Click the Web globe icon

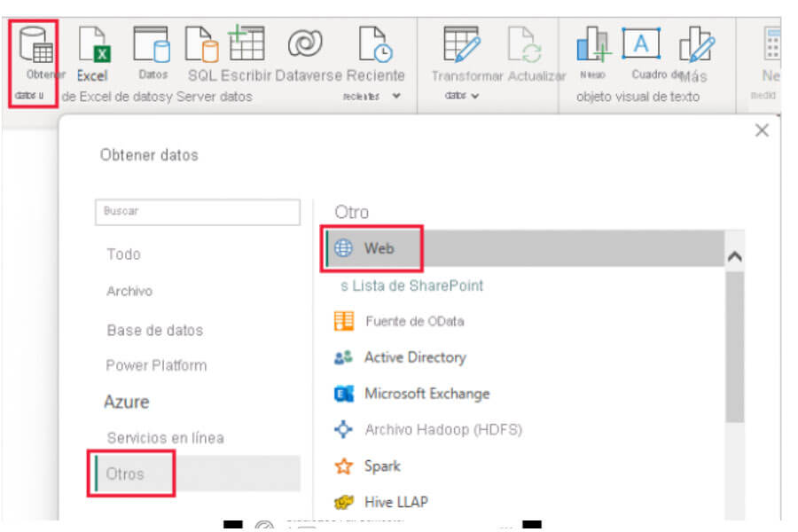point(343,248)
